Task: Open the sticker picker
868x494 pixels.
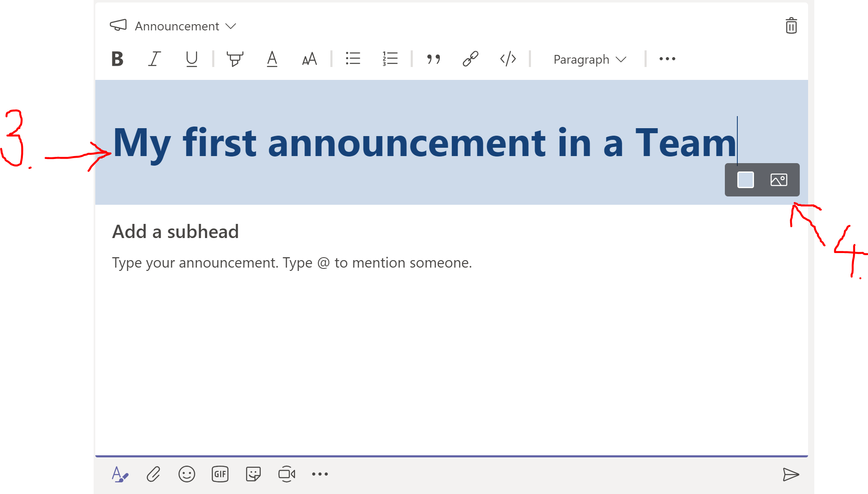Action: pyautogui.click(x=253, y=474)
